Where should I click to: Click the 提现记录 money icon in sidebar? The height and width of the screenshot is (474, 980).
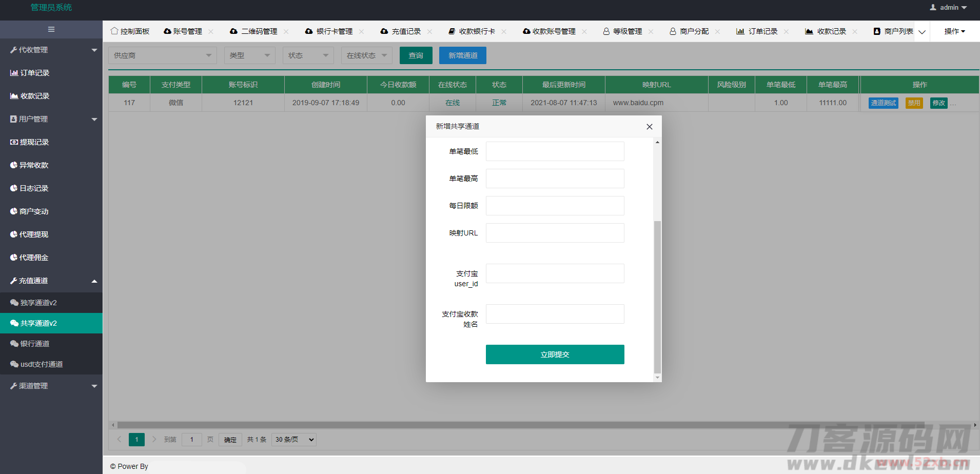[14, 142]
